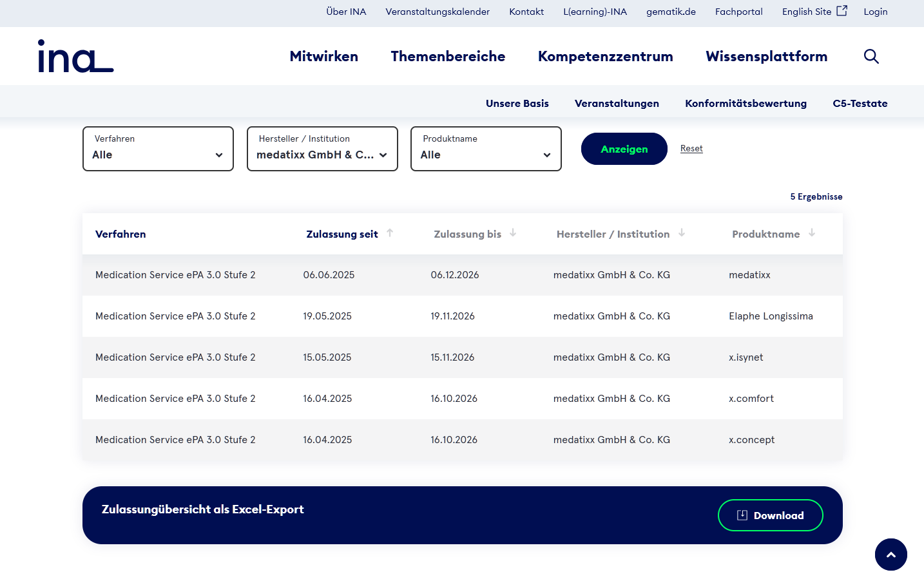Reset the filter selections
The width and height of the screenshot is (924, 579).
pyautogui.click(x=691, y=148)
